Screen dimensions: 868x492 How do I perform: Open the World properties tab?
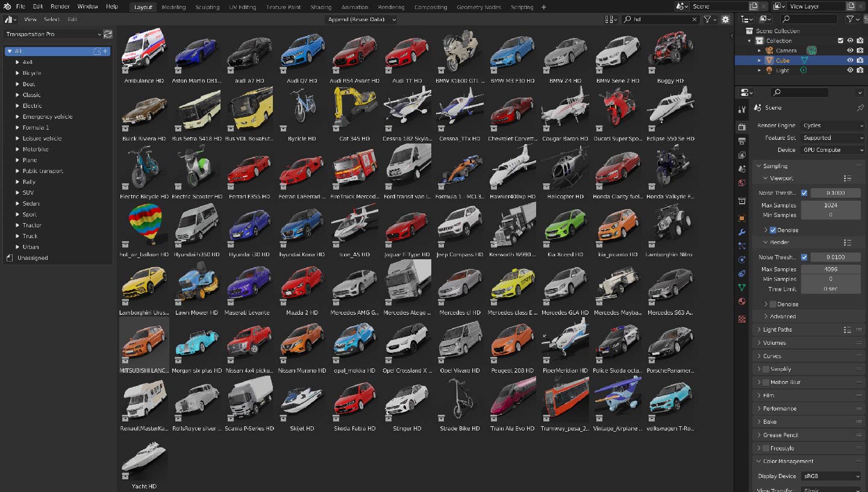tap(742, 183)
